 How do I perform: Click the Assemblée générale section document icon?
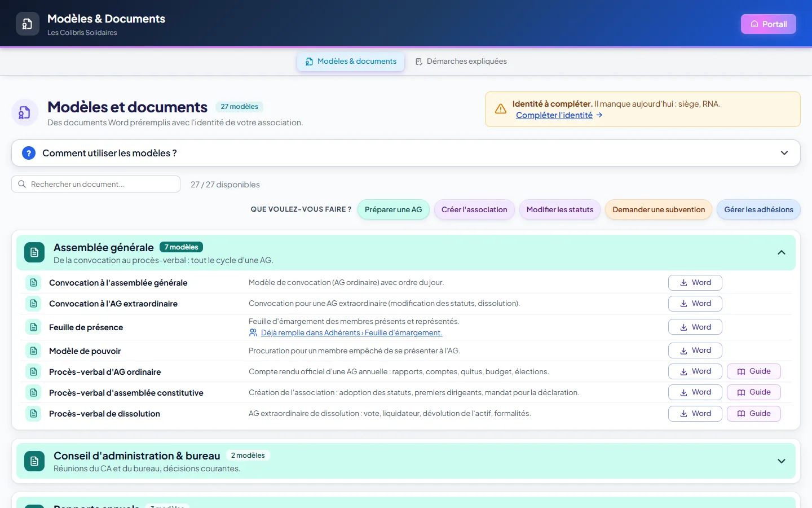coord(34,253)
